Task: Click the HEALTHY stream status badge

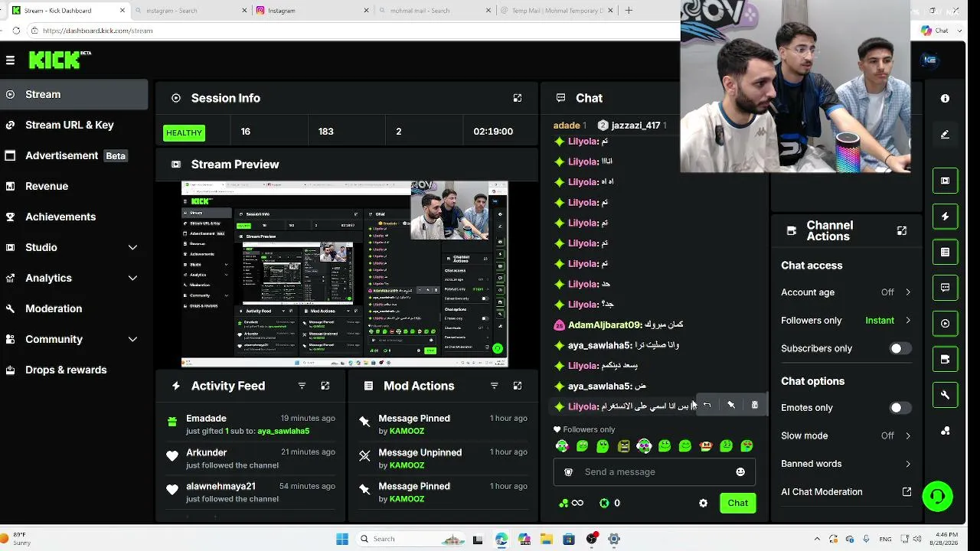Action: pos(184,132)
